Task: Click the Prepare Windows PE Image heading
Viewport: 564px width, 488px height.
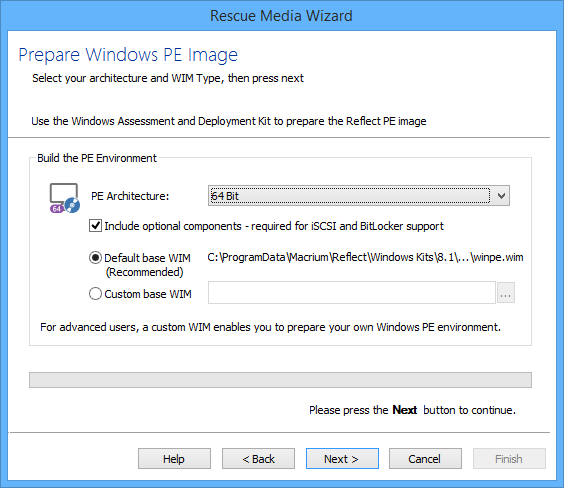Action: pyautogui.click(x=128, y=55)
